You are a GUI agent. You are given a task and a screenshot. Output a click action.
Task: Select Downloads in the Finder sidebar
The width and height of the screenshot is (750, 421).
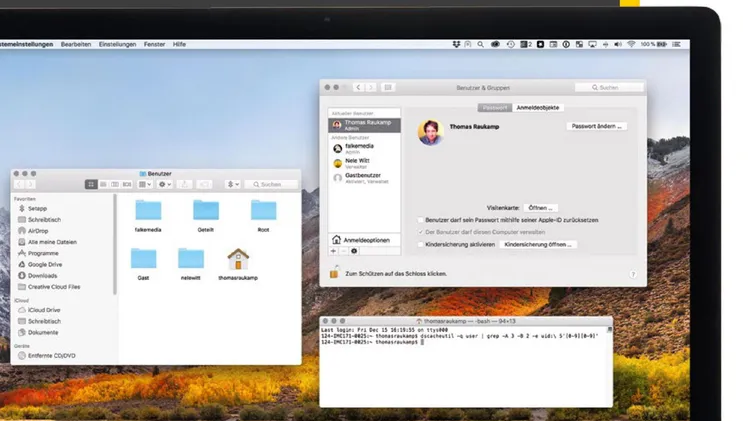42,276
